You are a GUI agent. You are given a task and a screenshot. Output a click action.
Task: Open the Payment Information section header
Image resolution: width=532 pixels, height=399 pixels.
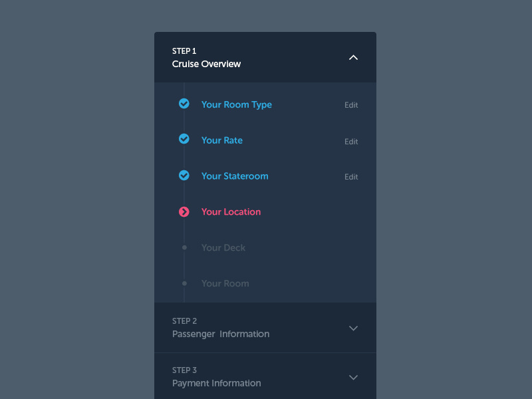coord(265,376)
